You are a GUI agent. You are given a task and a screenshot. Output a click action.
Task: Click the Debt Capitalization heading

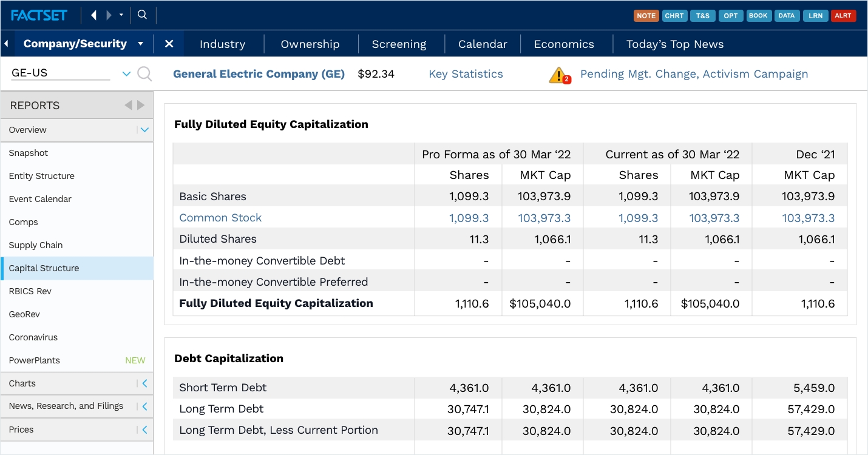(229, 359)
